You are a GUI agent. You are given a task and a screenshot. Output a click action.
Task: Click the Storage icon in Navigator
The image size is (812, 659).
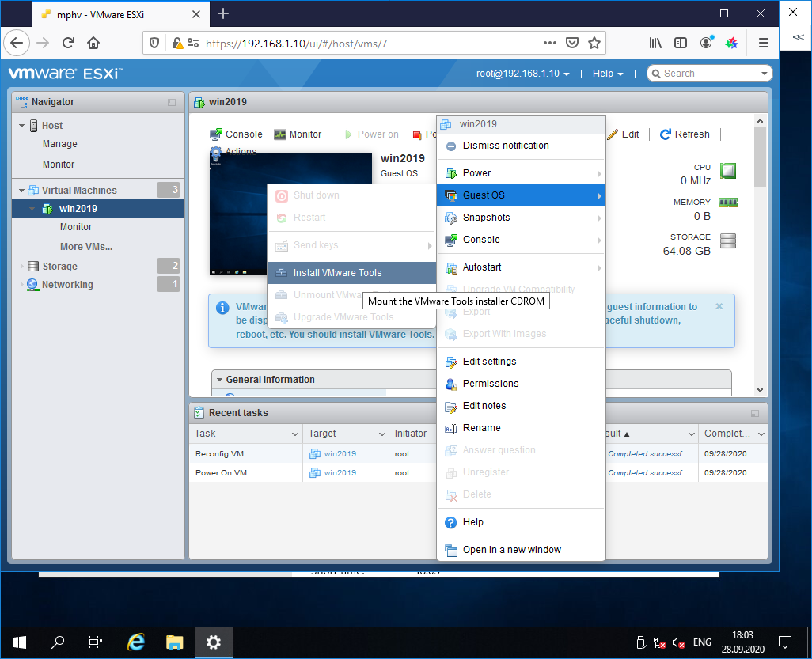click(33, 267)
